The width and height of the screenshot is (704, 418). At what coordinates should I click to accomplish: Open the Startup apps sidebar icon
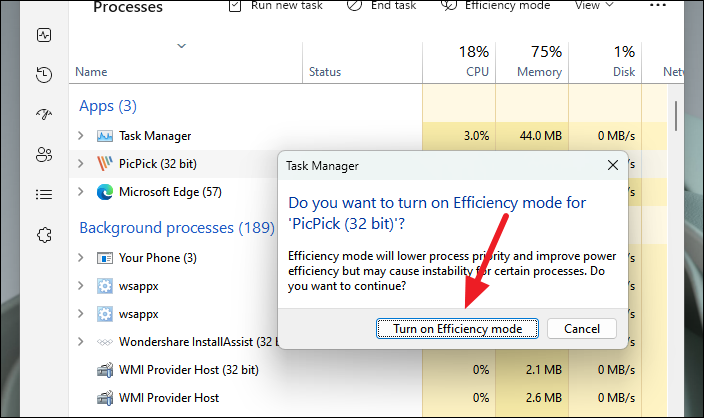pos(44,114)
